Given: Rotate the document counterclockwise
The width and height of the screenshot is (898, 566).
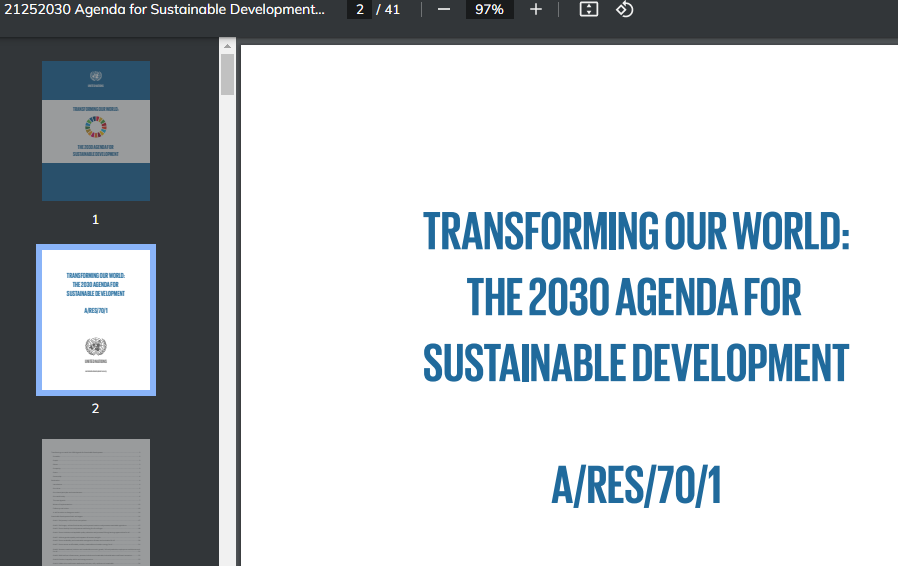Looking at the screenshot, I should pos(624,10).
